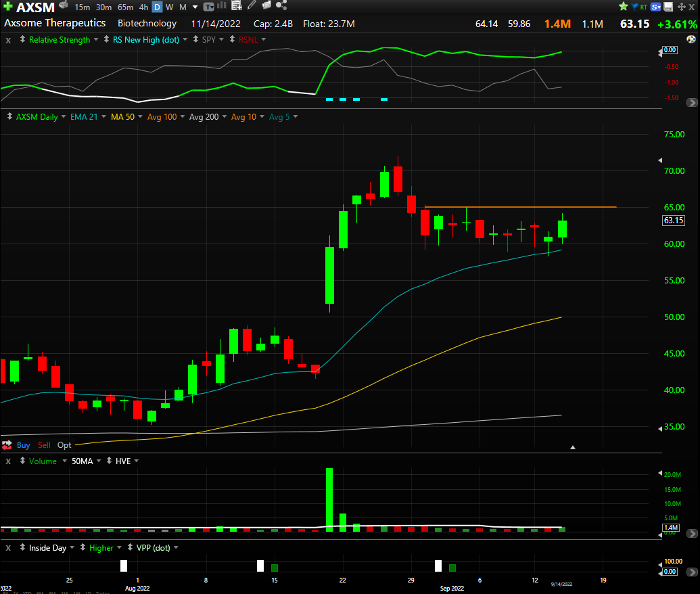Open the folder layouts icon
This screenshot has width=700, height=594.
(x=266, y=5)
